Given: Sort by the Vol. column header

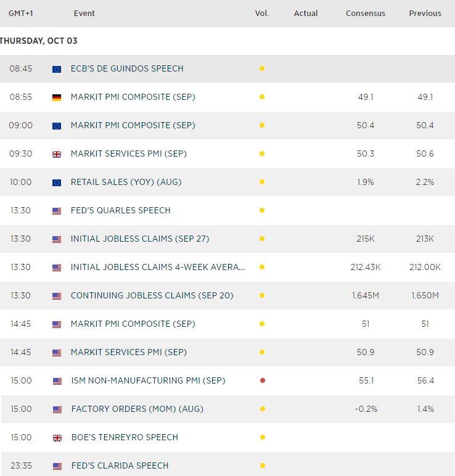Looking at the screenshot, I should pyautogui.click(x=262, y=13).
